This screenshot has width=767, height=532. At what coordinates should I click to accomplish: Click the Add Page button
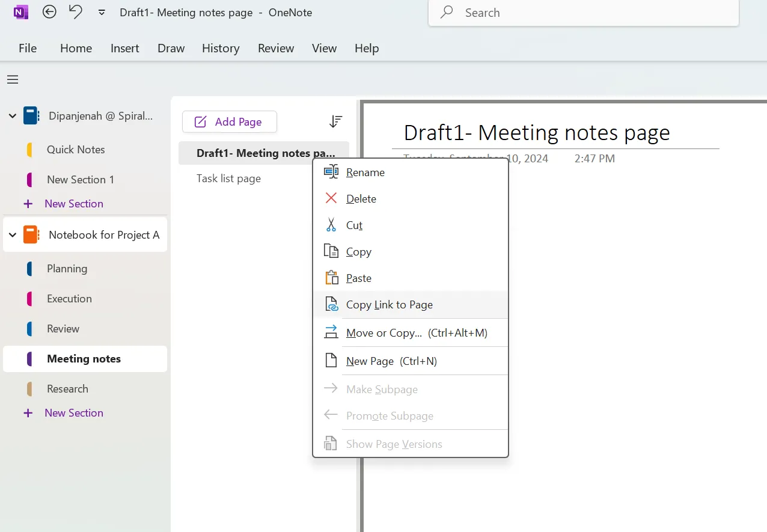(x=230, y=122)
